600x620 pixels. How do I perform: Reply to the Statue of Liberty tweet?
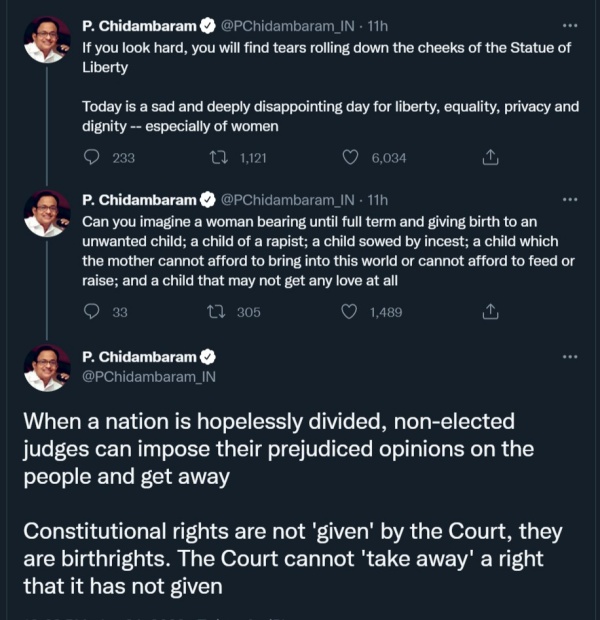pyautogui.click(x=92, y=157)
